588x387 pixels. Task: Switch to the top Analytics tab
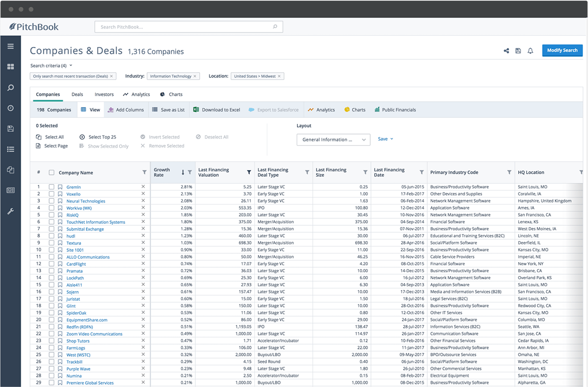coord(136,94)
